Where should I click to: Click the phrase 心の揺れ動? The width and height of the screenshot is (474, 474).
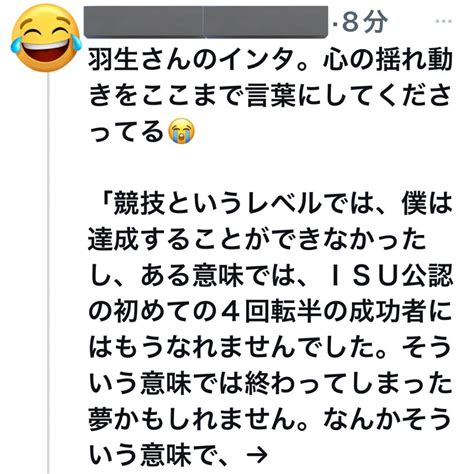tap(387, 60)
